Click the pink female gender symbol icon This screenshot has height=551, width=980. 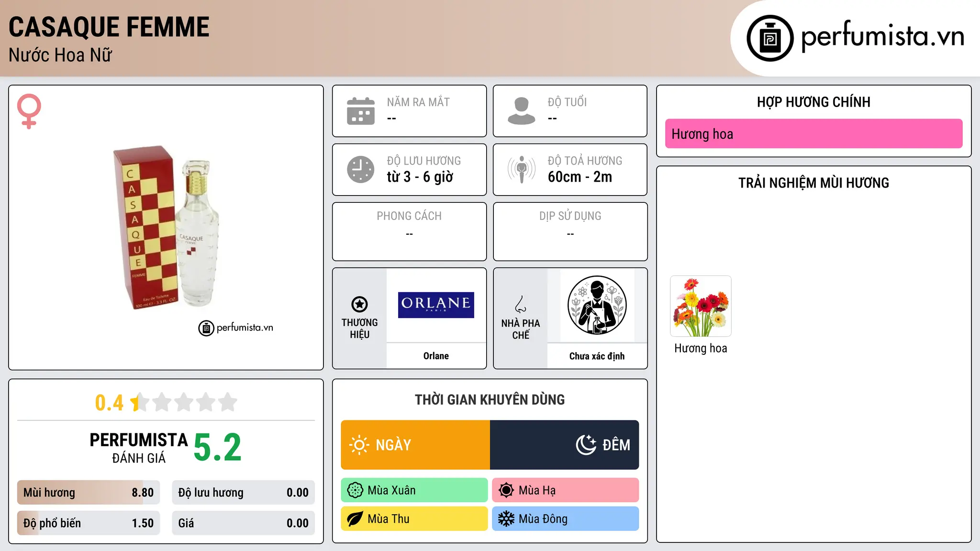coord(29,111)
